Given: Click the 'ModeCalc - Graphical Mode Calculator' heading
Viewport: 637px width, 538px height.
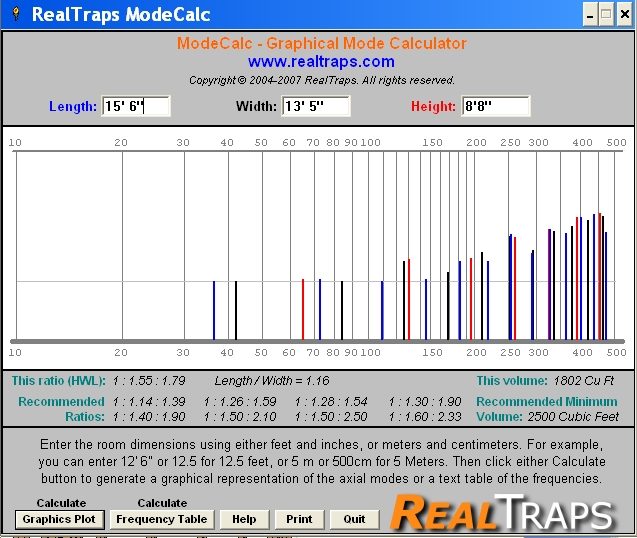Looking at the screenshot, I should click(x=321, y=43).
